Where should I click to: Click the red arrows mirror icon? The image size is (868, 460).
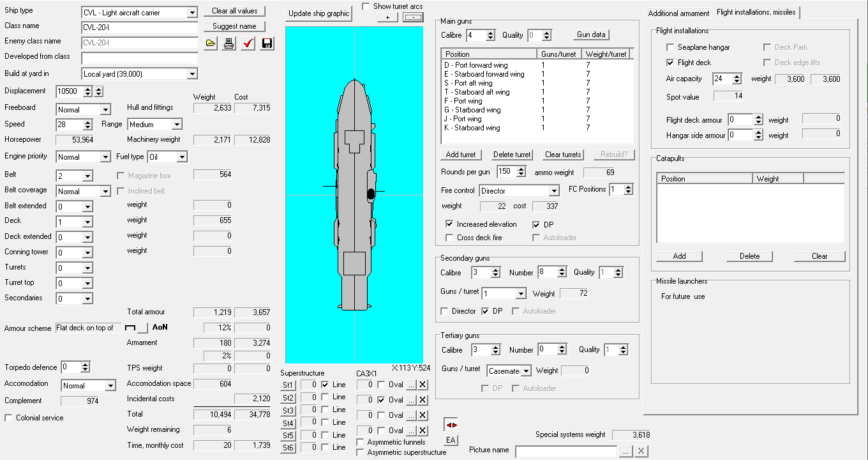point(451,425)
